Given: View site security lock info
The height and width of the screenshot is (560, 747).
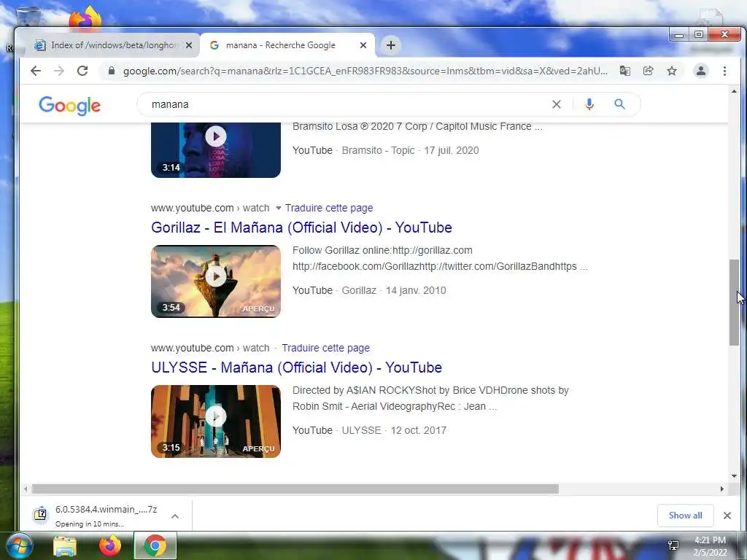Looking at the screenshot, I should (x=112, y=71).
